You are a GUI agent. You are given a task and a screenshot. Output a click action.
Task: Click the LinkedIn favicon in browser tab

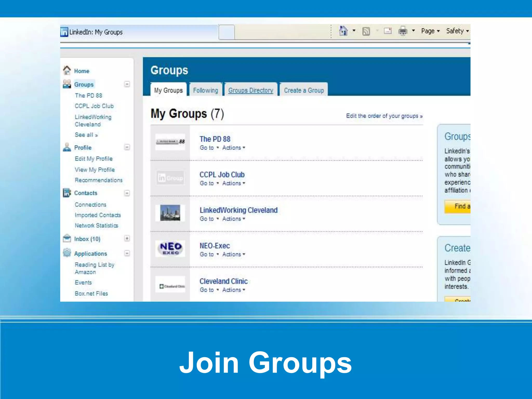point(64,32)
